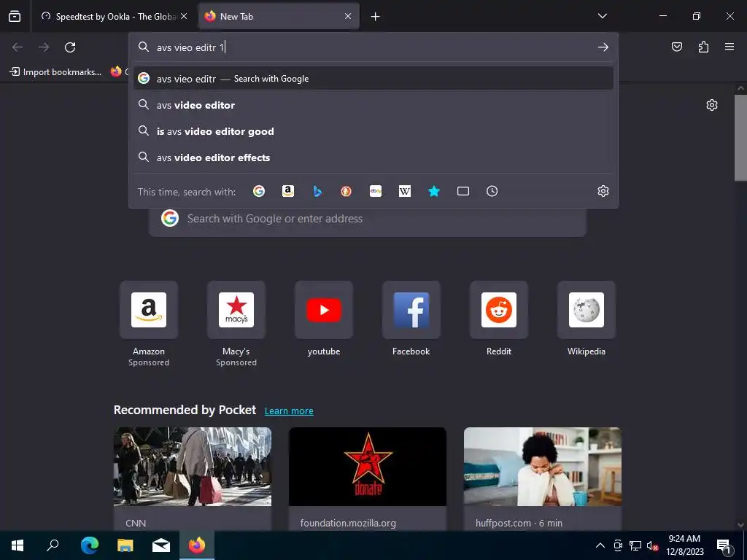Search in Bookmarks star icon

(434, 191)
